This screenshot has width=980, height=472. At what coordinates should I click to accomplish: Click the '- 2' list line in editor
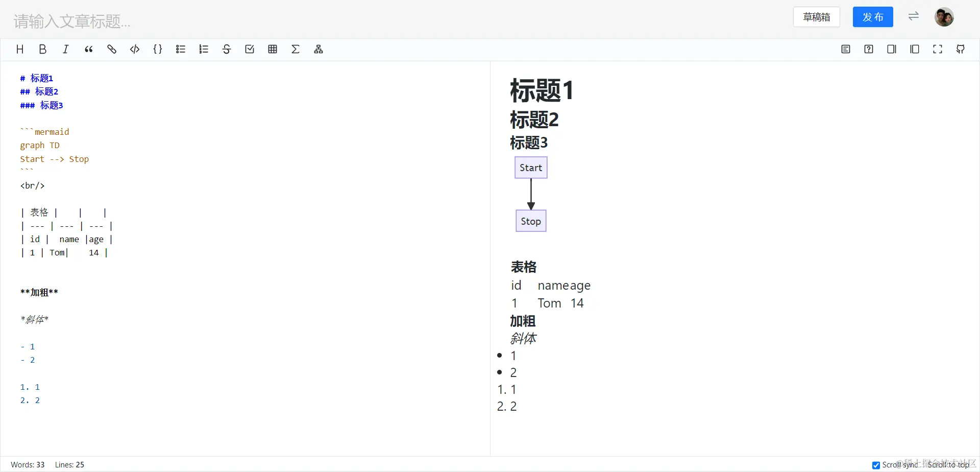click(28, 360)
